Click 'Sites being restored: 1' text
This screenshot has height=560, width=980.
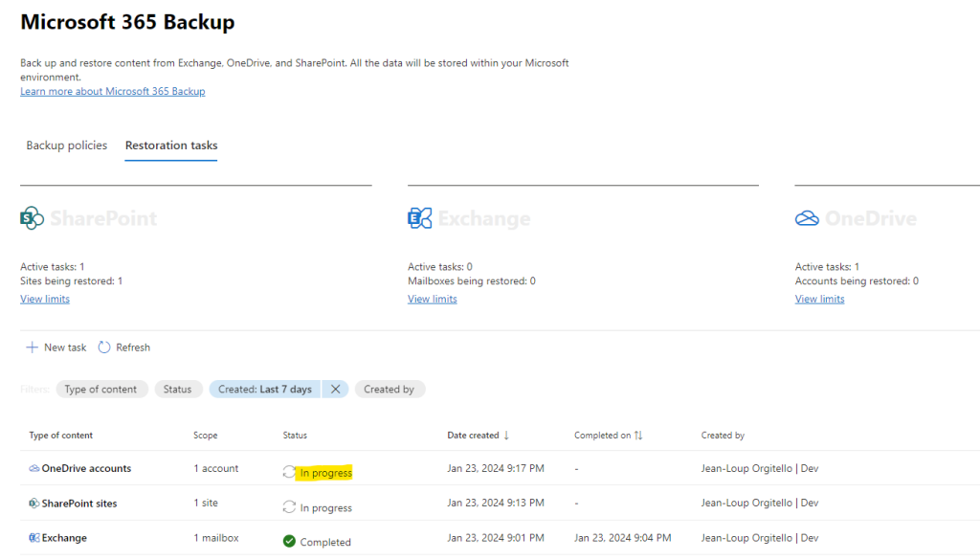point(71,281)
